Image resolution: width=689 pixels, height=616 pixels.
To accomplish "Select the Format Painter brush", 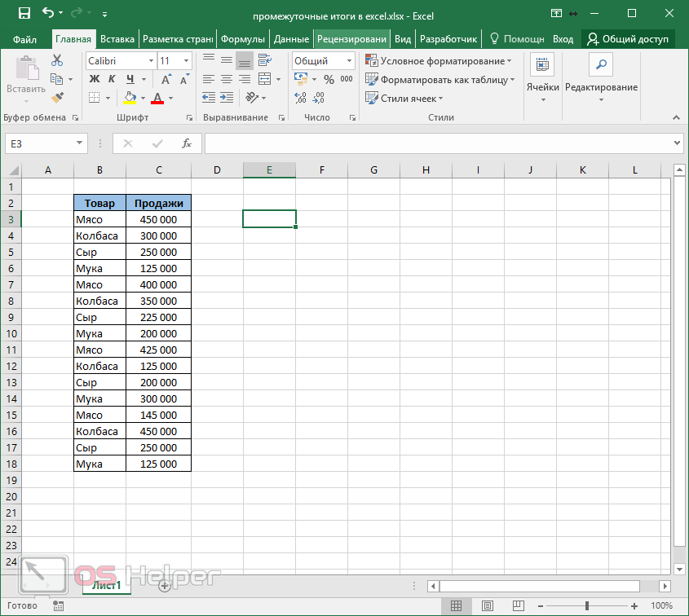I will click(58, 98).
